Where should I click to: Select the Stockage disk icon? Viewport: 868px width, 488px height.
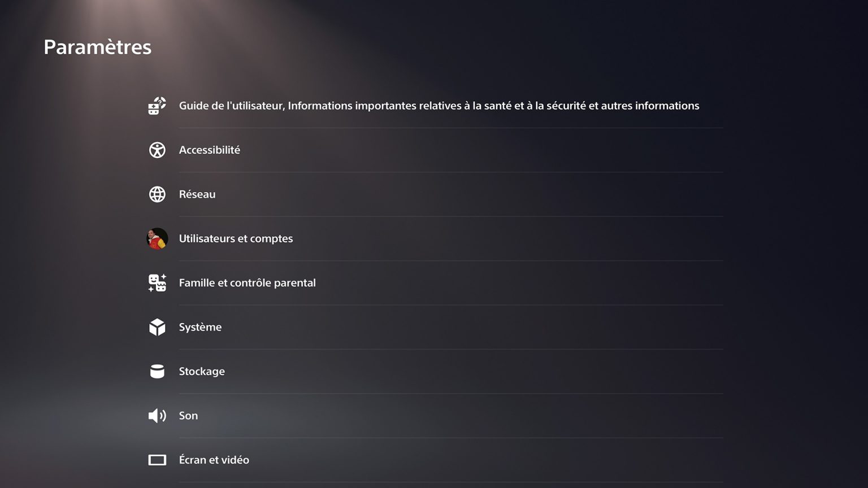point(157,371)
